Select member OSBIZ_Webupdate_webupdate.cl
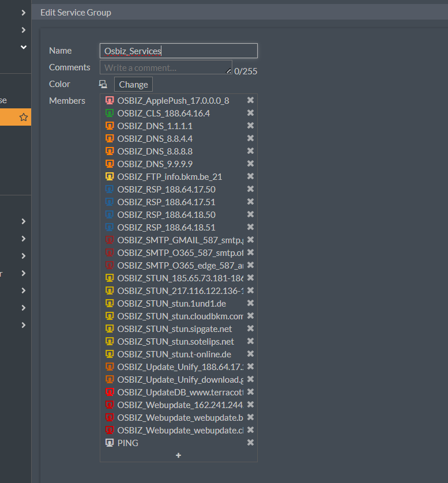The width and height of the screenshot is (448, 483). [180, 431]
